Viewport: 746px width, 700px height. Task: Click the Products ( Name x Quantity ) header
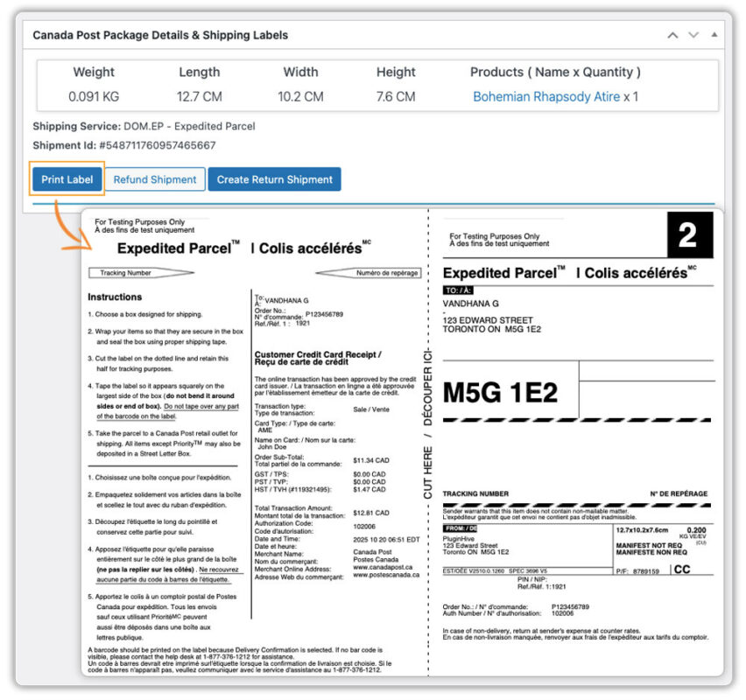tap(555, 72)
